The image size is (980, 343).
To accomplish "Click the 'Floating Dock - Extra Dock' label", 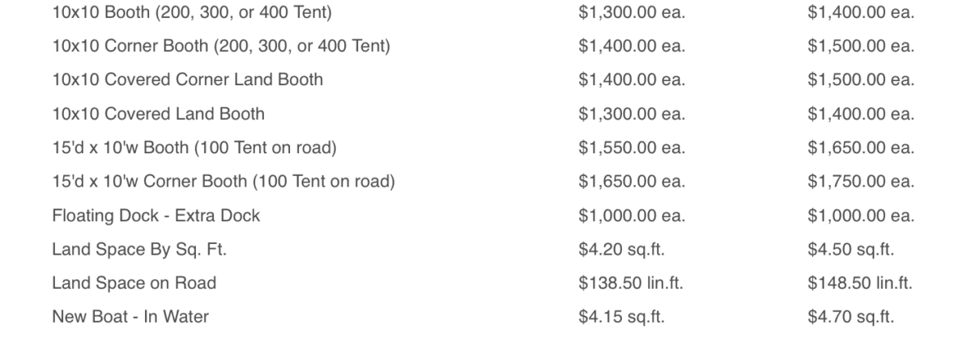I will pos(156,216).
